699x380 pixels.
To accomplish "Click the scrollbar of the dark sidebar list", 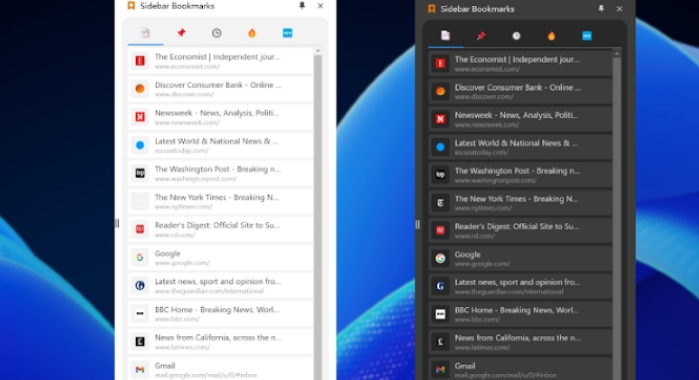I will point(617,219).
